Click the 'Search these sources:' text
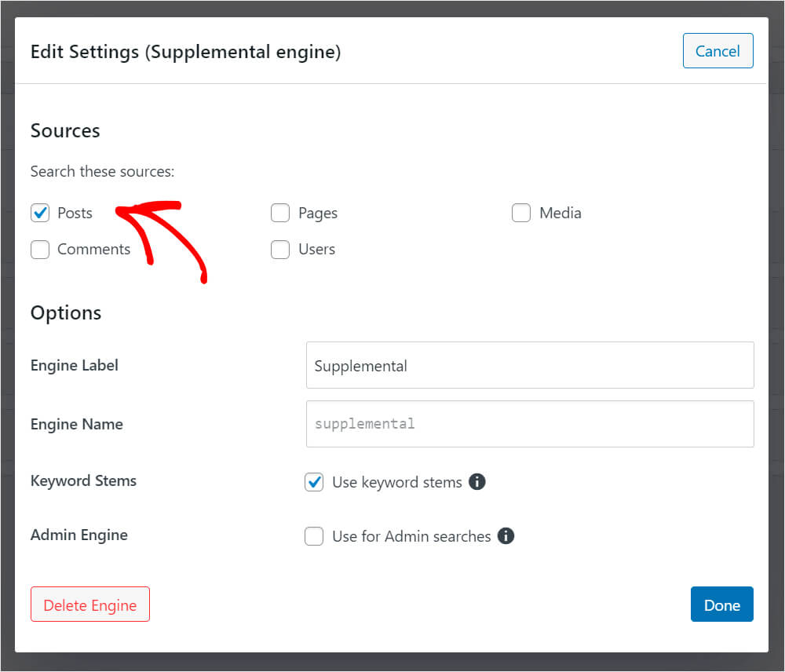 [103, 171]
